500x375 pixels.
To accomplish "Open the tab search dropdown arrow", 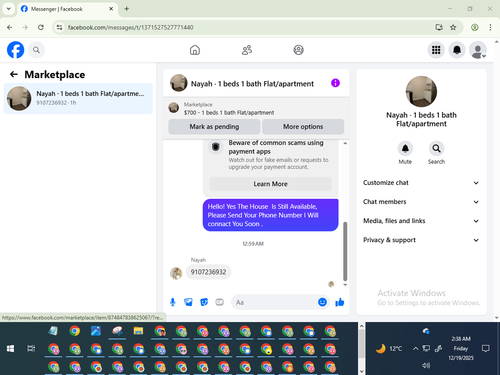I will [x=9, y=9].
